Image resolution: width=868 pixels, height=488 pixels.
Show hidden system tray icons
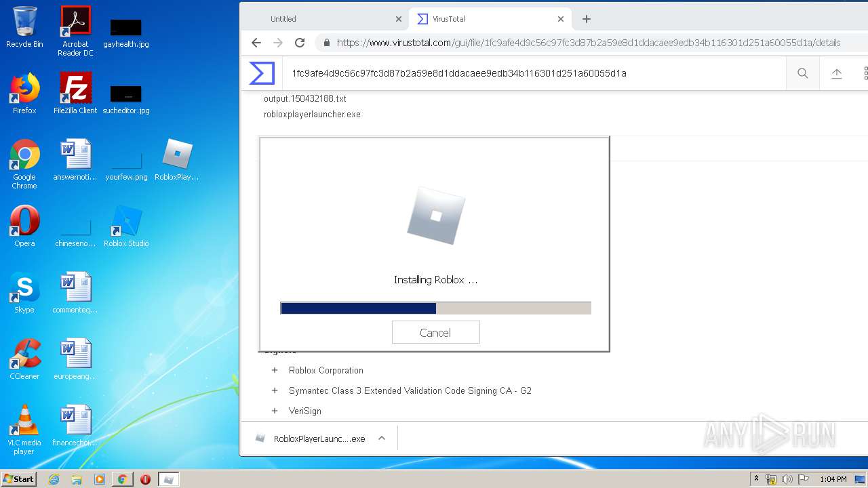757,479
